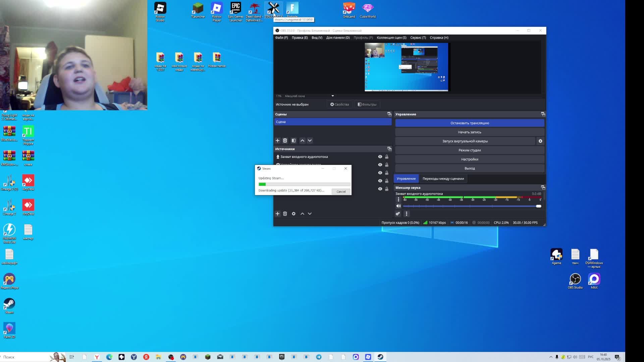Open Steam from the Windows taskbar

[380, 357]
